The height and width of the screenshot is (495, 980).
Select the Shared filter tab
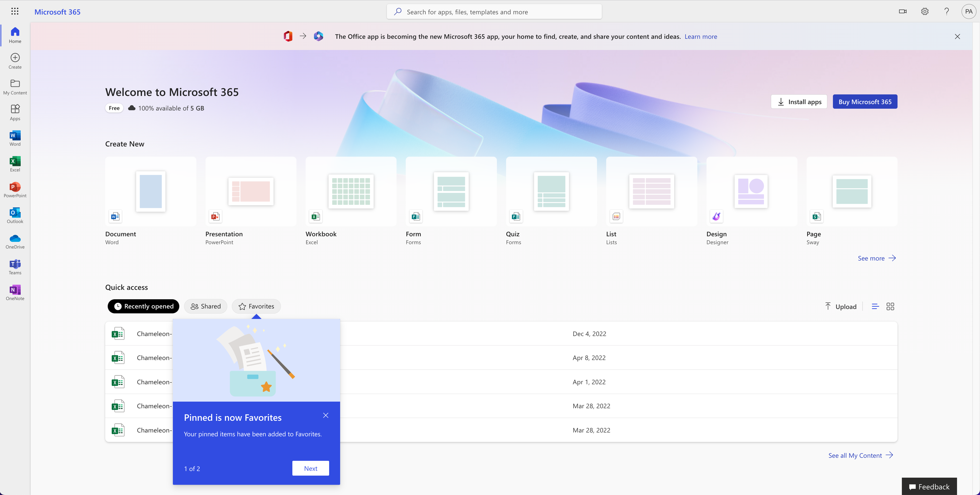(x=206, y=306)
